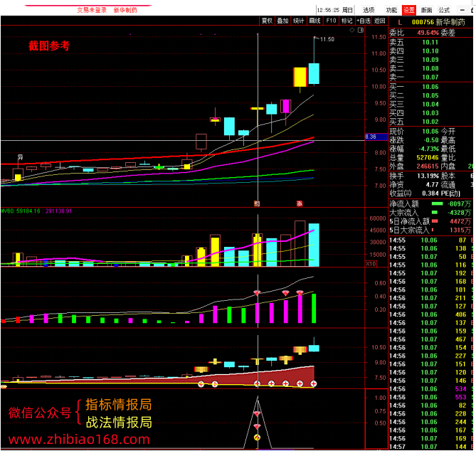This screenshot has width=476, height=451.
Task: Click the gold circle icon in the bottom panel
Action: 257,437
